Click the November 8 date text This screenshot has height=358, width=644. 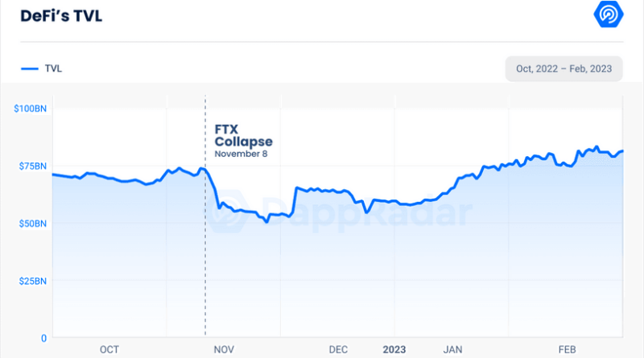click(x=241, y=154)
